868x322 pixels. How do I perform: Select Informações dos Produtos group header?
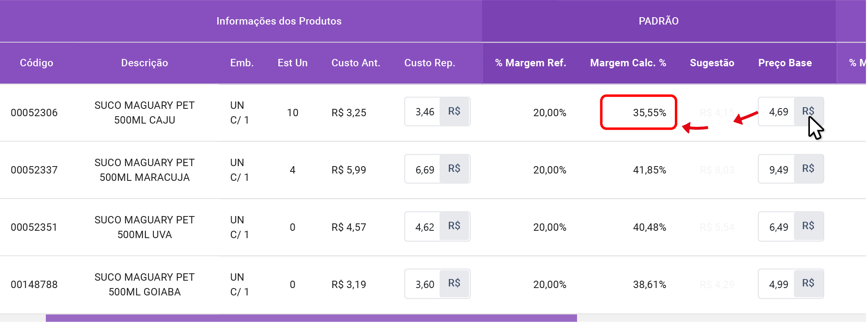pyautogui.click(x=279, y=21)
